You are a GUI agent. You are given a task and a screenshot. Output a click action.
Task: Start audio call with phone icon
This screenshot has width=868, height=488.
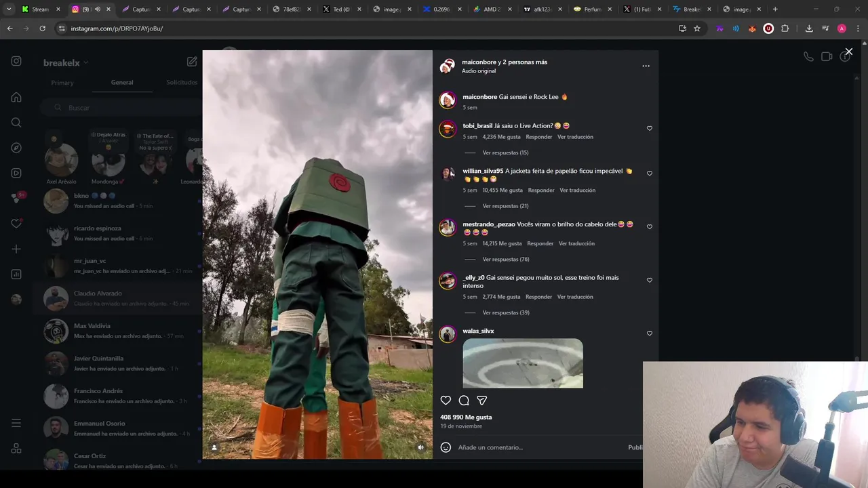pos(808,57)
